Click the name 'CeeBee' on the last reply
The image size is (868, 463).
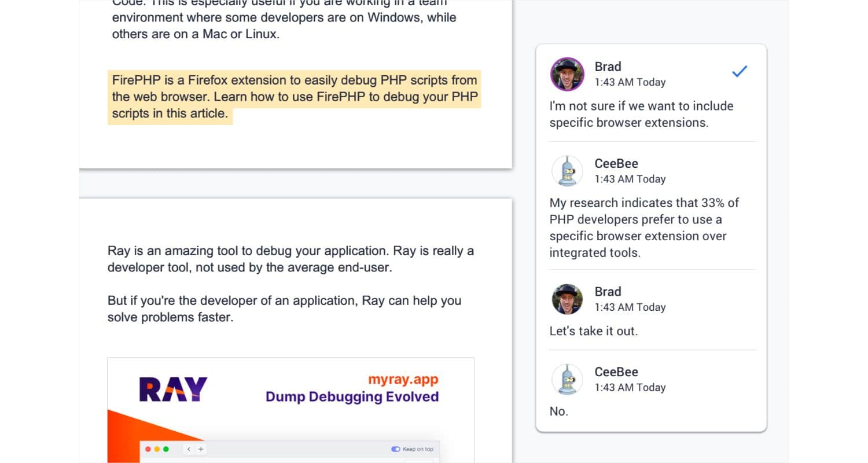point(616,372)
